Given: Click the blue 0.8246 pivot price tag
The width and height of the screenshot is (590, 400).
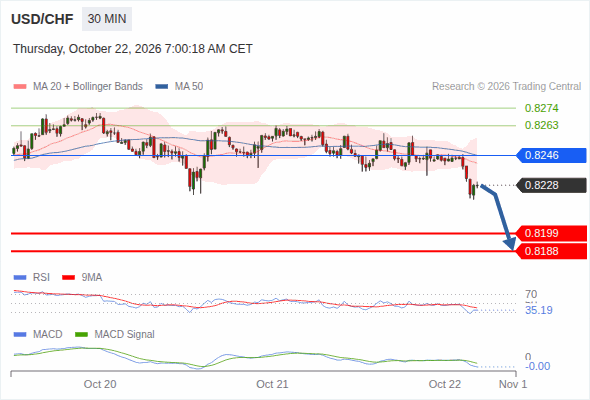Looking at the screenshot, I should coord(551,155).
